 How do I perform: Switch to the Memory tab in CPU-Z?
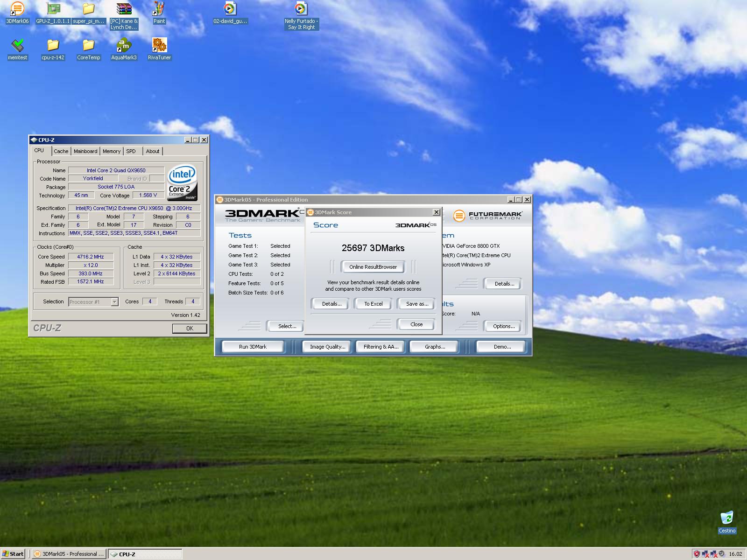[112, 151]
